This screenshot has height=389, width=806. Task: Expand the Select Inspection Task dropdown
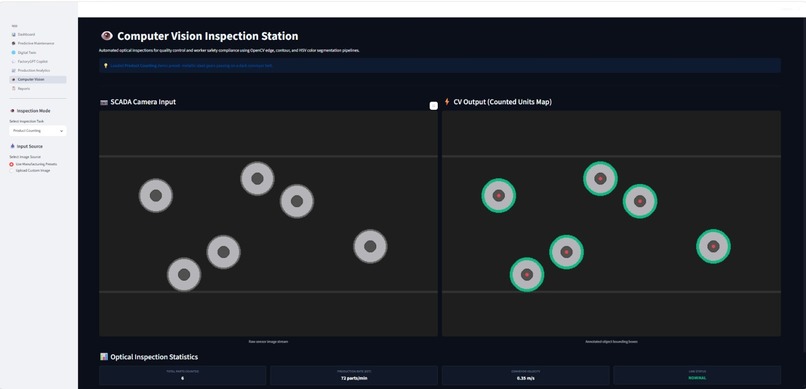pos(38,131)
